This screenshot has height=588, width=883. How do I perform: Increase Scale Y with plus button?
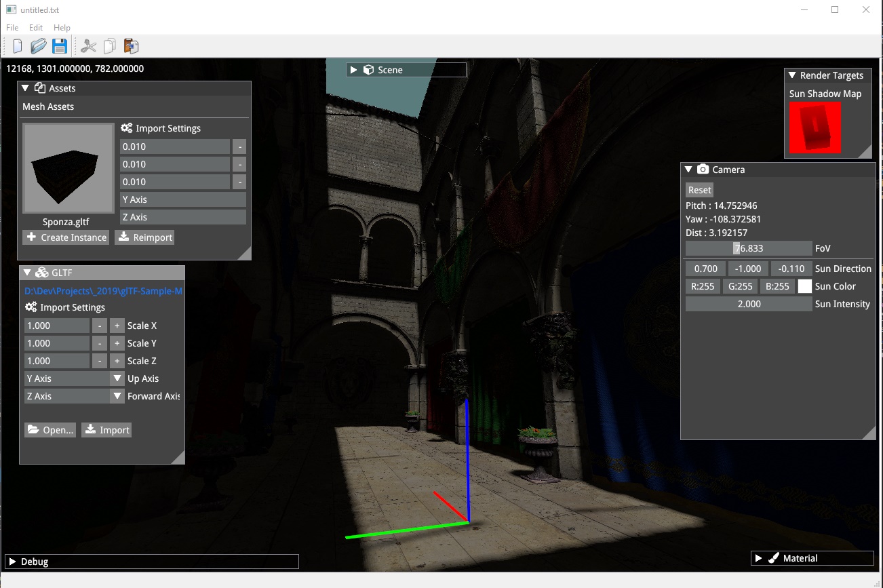117,343
